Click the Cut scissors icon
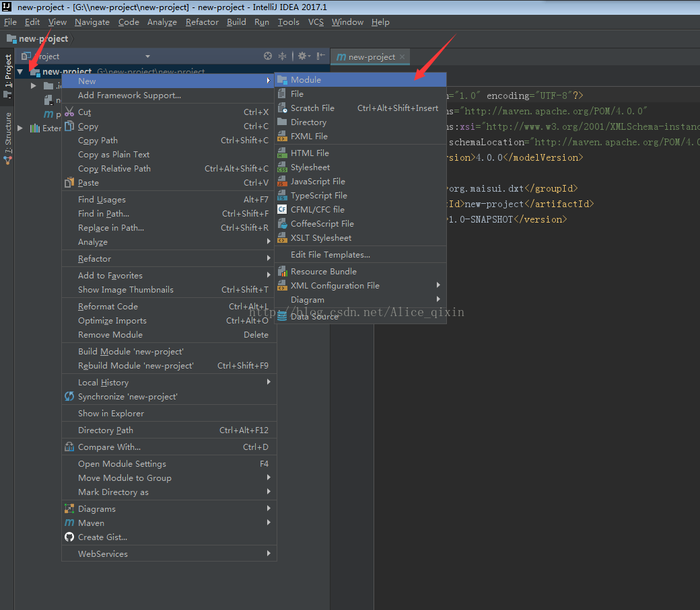 coord(69,112)
